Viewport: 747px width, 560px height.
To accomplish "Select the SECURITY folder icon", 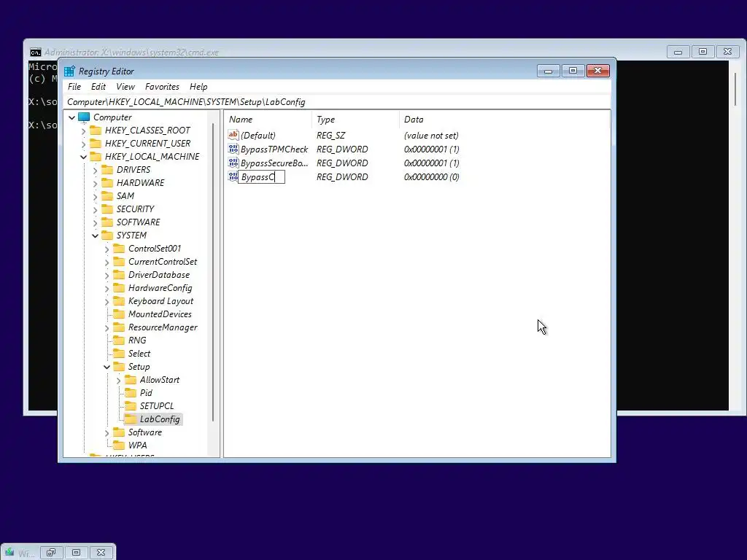I will 108,209.
